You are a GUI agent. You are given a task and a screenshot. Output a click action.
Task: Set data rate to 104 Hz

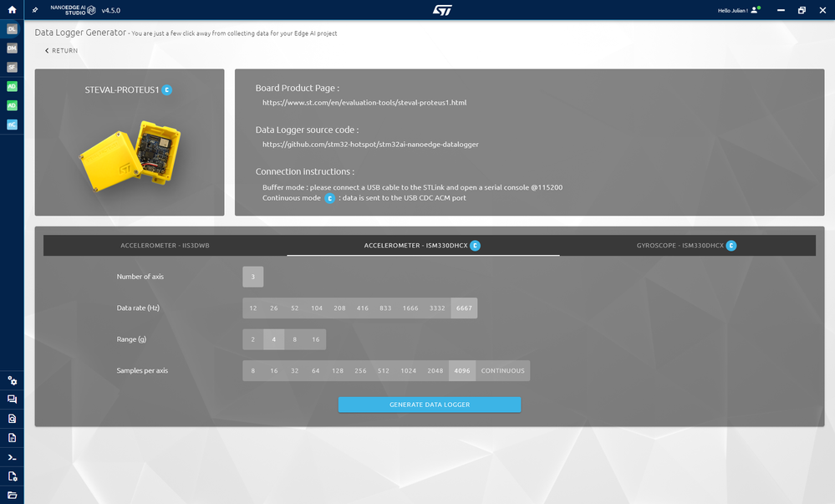[x=317, y=308]
